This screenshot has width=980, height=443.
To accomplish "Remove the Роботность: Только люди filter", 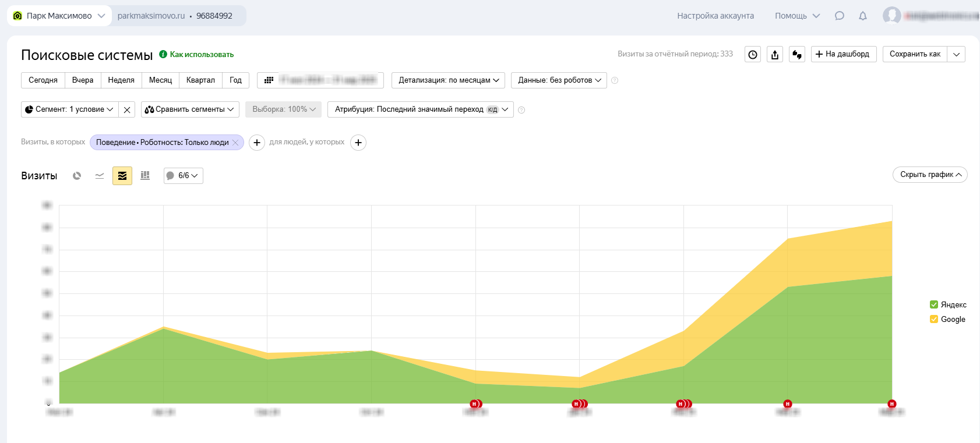I will pyautogui.click(x=235, y=143).
